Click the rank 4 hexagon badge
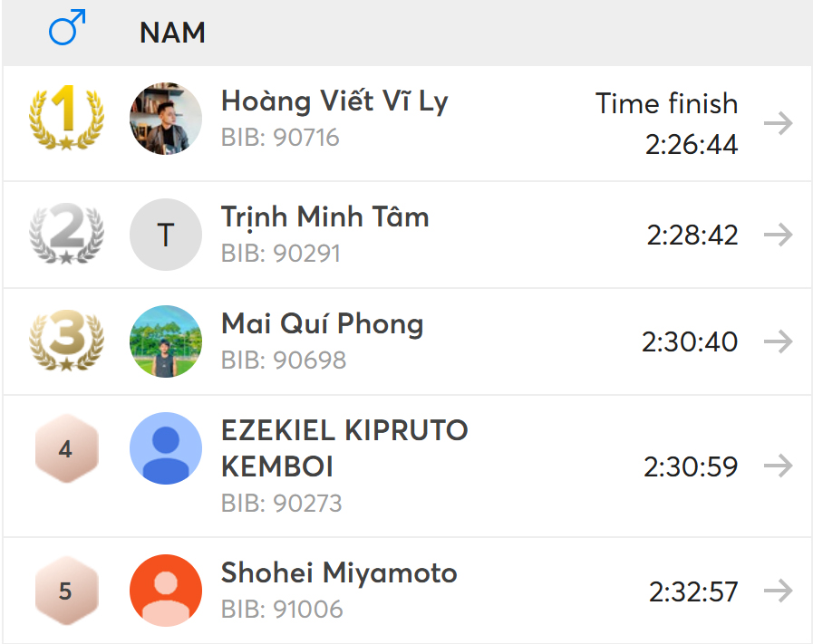This screenshot has width=813, height=644. (x=66, y=447)
